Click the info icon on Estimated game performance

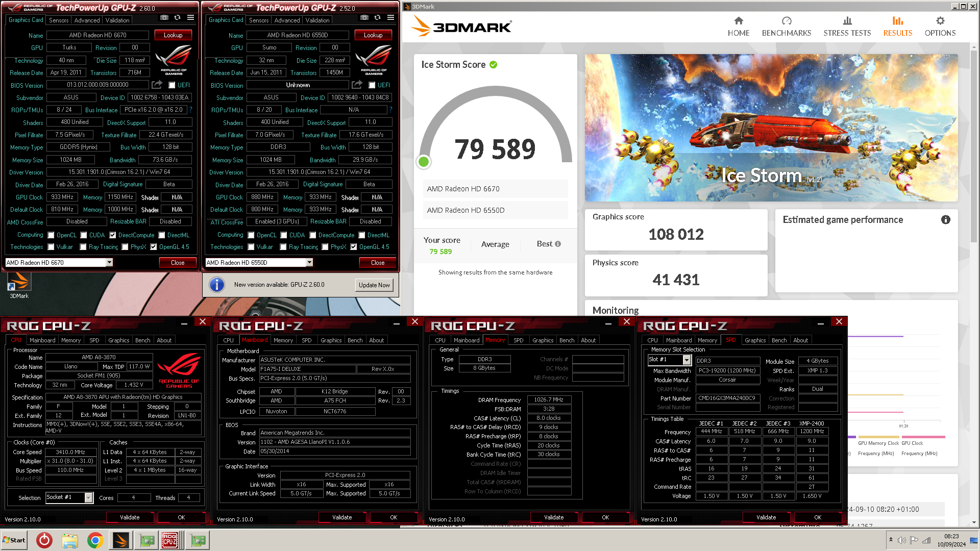[x=946, y=220]
